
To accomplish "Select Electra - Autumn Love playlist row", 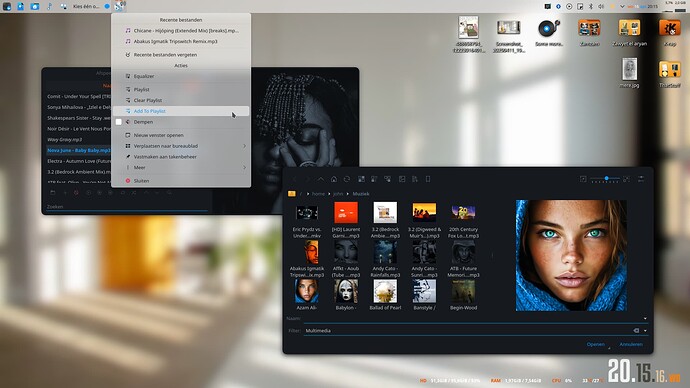I will [79, 161].
